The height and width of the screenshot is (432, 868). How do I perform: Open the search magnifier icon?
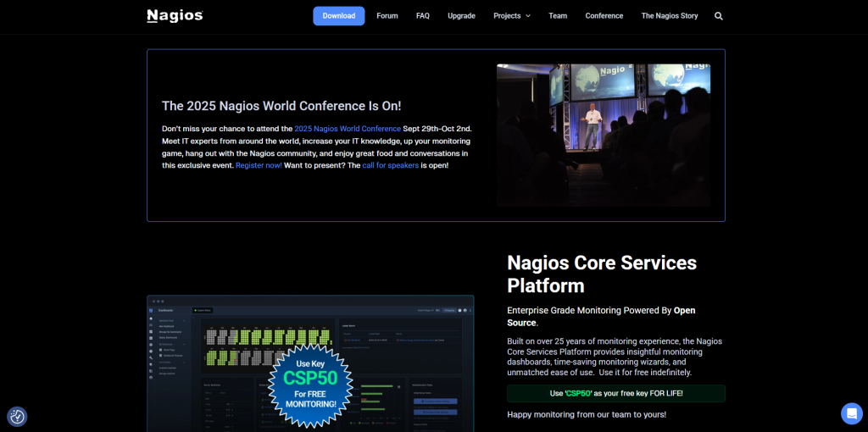click(719, 16)
